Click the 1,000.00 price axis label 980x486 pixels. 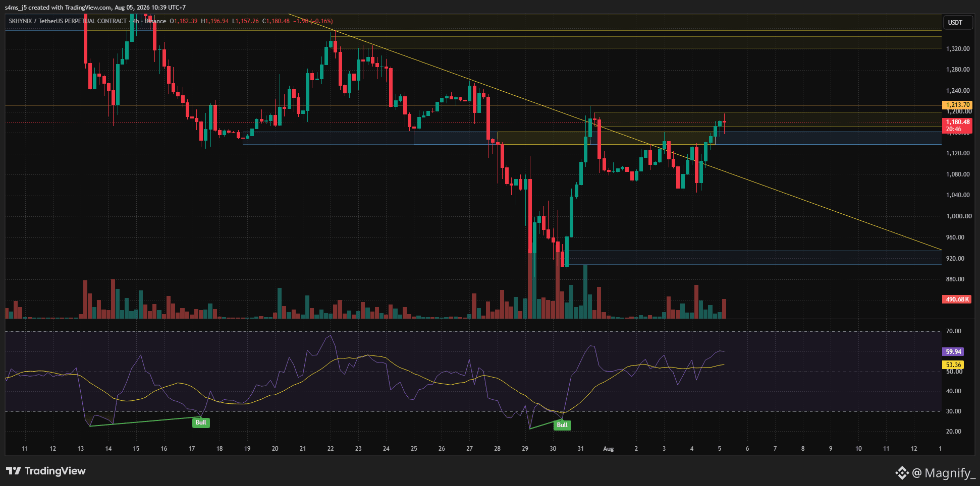(x=958, y=216)
